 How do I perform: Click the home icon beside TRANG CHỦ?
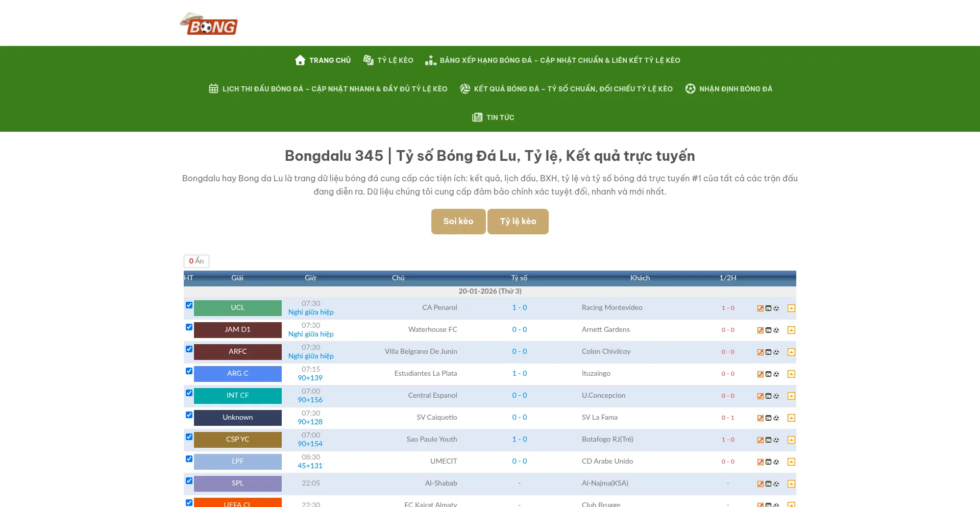(x=300, y=60)
